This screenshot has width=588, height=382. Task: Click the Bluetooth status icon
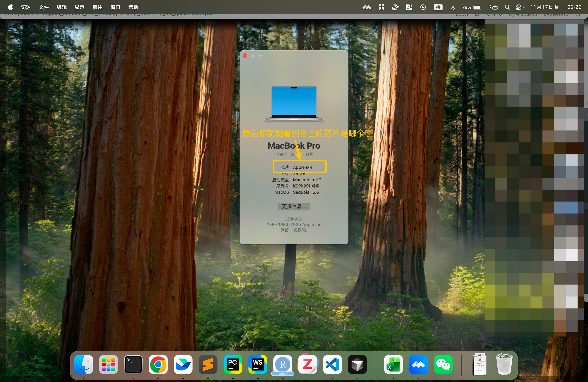pyautogui.click(x=453, y=7)
